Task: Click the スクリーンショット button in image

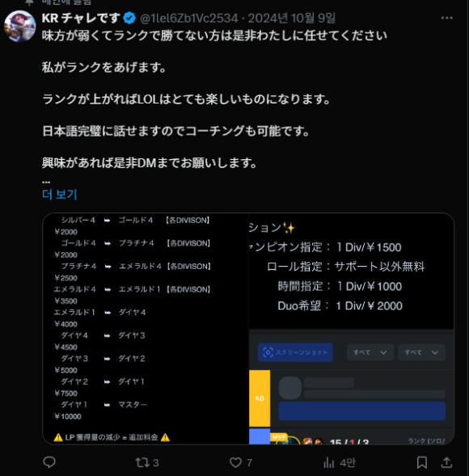Action: (295, 352)
